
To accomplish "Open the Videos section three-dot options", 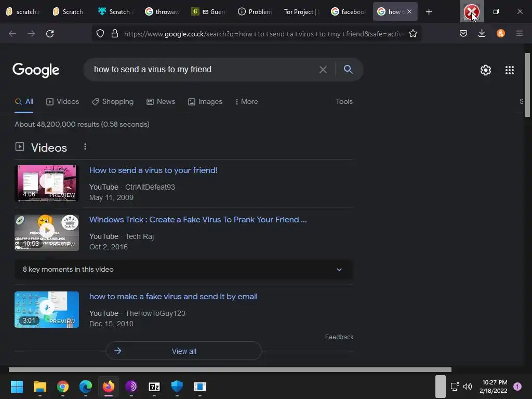I will pos(85,147).
